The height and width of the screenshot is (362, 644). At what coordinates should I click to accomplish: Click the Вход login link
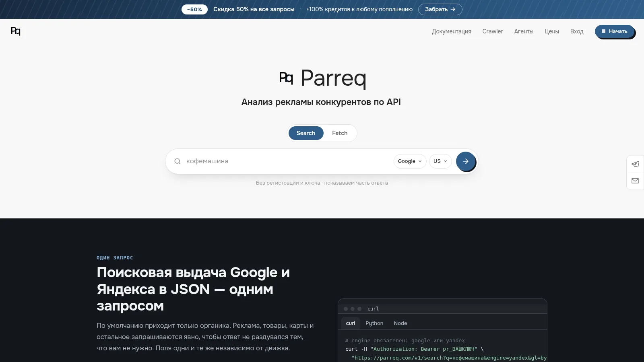577,31
